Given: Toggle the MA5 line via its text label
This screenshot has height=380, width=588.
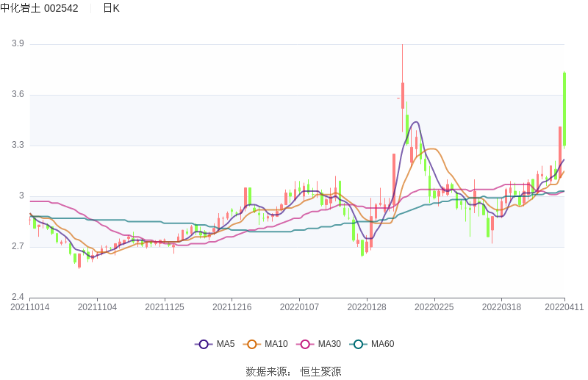Looking at the screenshot, I should tap(226, 344).
